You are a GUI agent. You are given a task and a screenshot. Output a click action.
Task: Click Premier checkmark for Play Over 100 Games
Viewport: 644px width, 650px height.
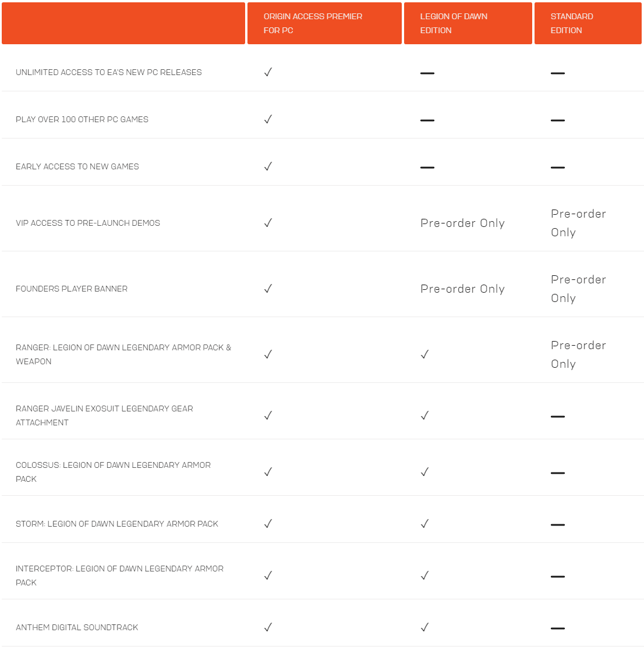(268, 119)
